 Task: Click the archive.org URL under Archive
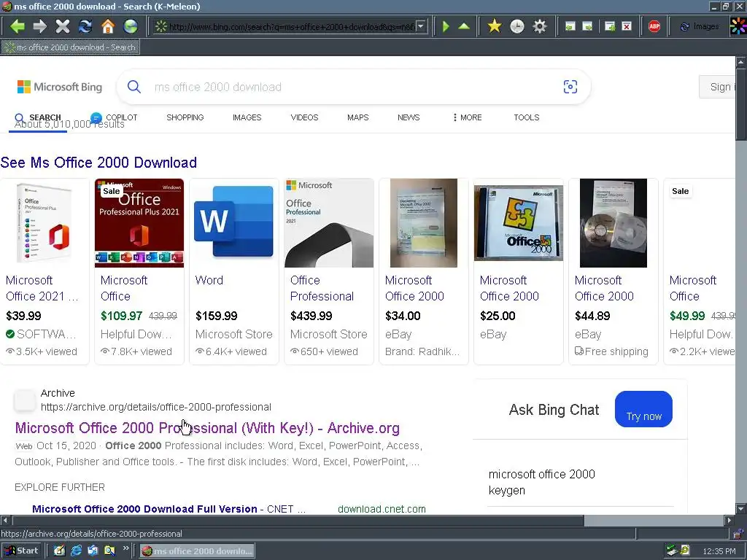click(x=156, y=407)
